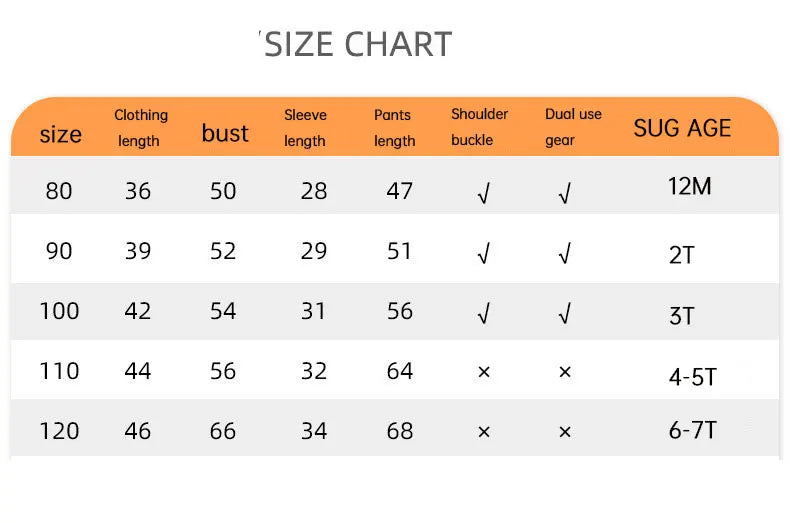Select the bust value 66
This screenshot has height=523, width=790.
223,431
